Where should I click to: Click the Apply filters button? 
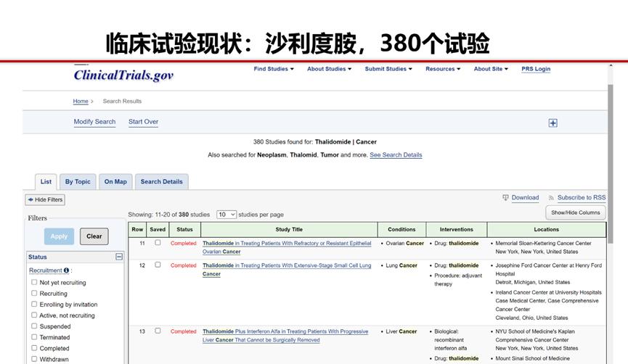tap(59, 236)
